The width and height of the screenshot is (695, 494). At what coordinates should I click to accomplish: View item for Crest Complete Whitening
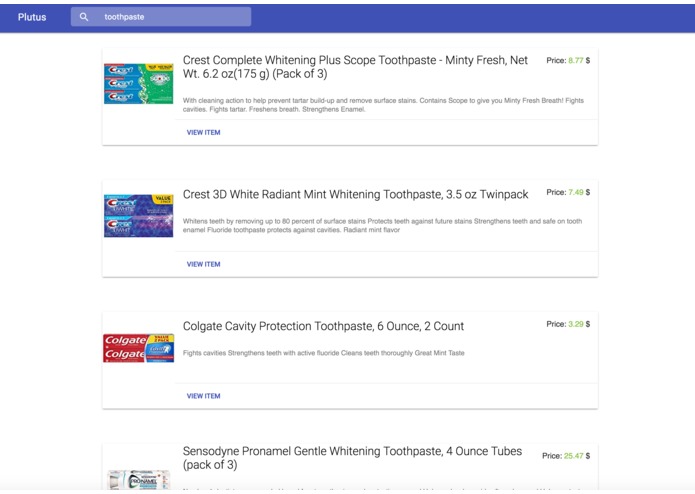pyautogui.click(x=203, y=132)
